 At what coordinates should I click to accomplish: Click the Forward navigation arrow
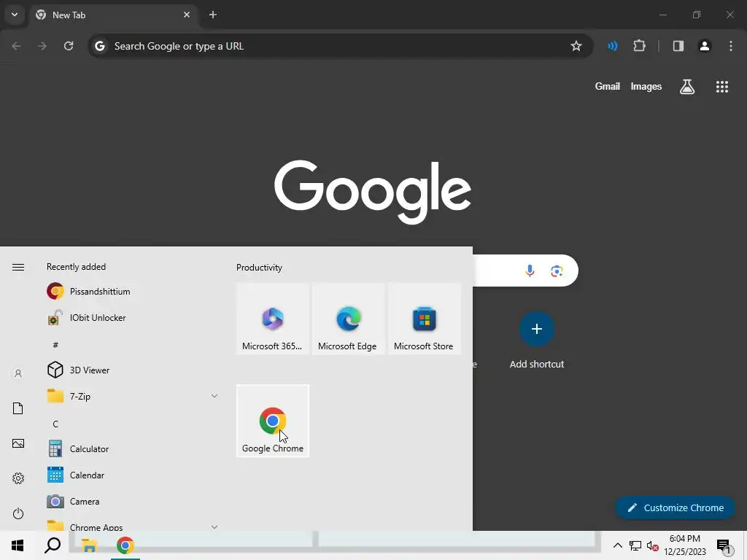click(x=42, y=46)
